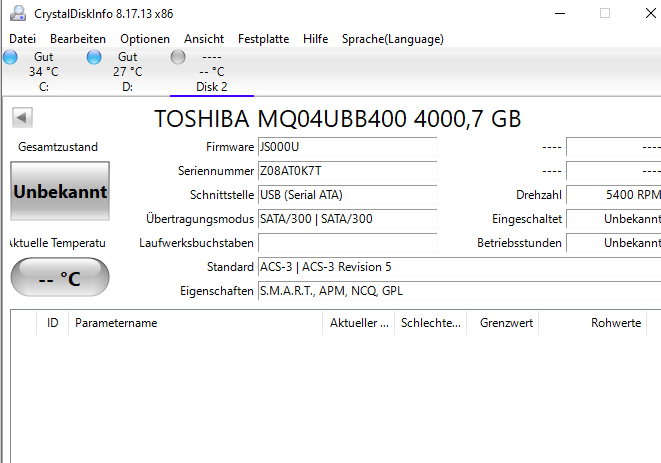Click the Aktuelle Temperatur label
This screenshot has width=661, height=463.
58,243
